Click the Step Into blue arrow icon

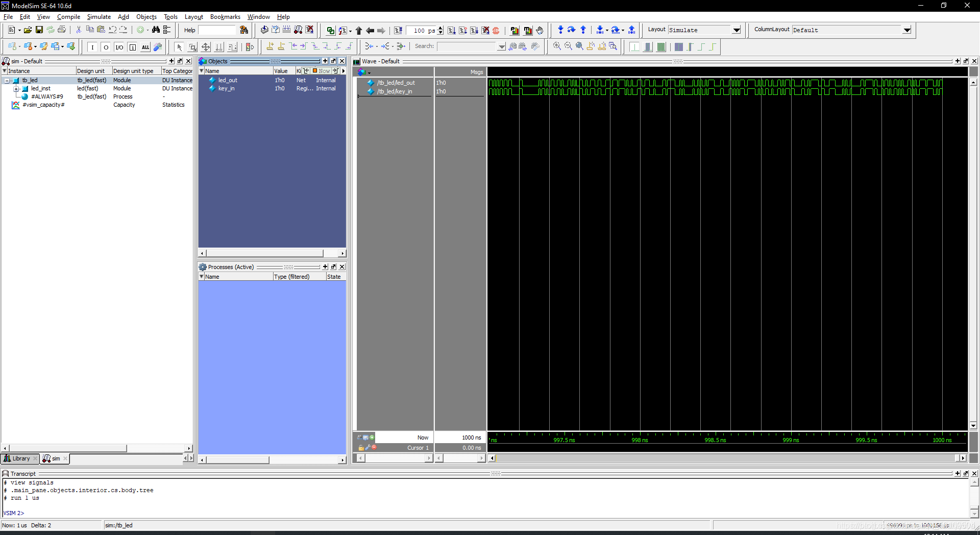560,30
